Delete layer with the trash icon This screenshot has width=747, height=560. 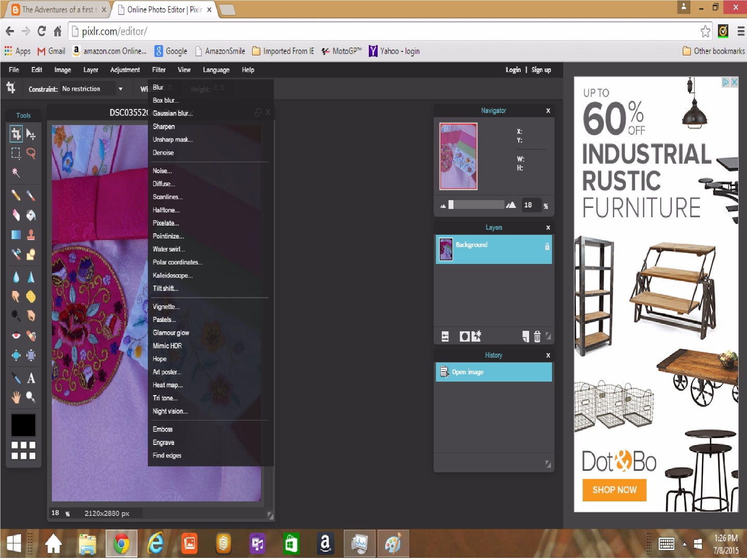click(537, 337)
